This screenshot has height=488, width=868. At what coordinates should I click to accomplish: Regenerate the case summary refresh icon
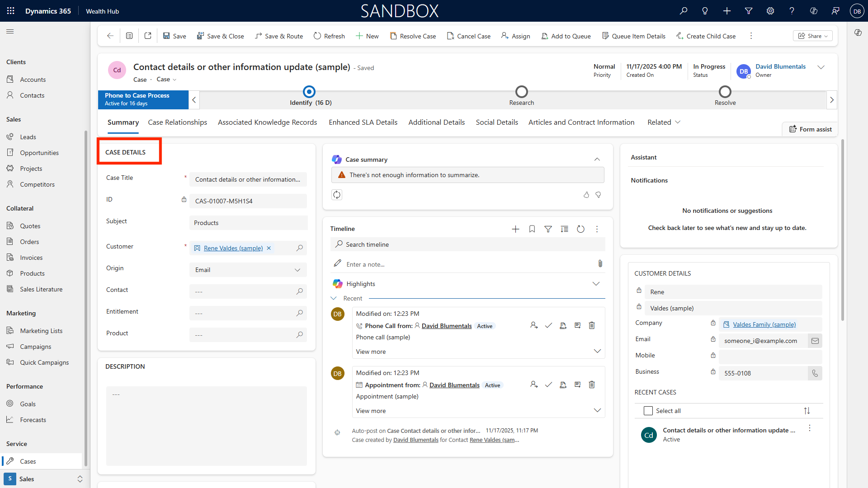point(337,195)
